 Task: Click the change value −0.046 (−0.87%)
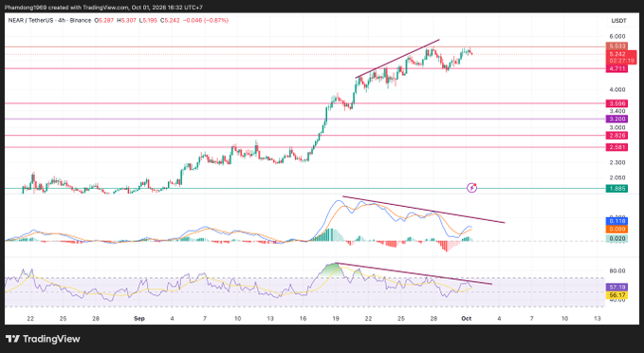coord(206,20)
